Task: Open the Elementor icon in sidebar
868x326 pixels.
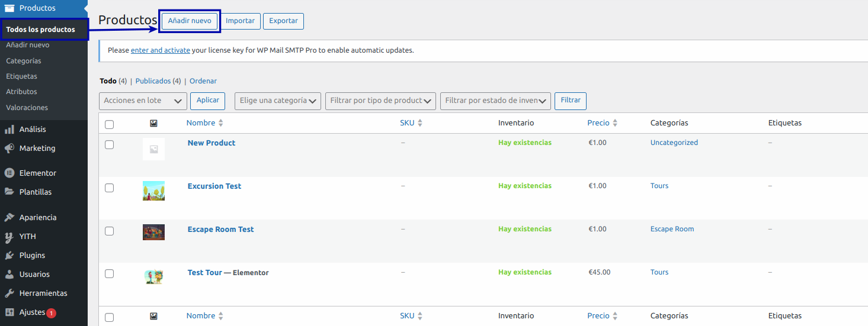Action: [9, 173]
